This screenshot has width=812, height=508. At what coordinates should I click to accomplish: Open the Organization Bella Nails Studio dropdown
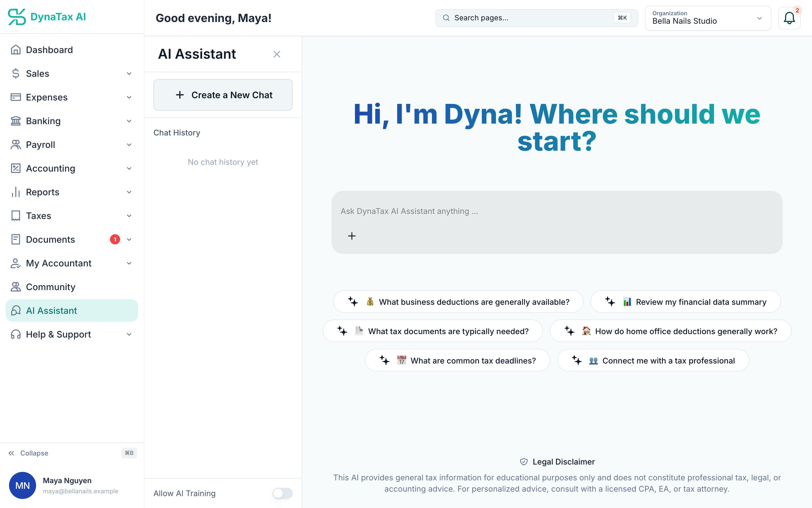(708, 18)
